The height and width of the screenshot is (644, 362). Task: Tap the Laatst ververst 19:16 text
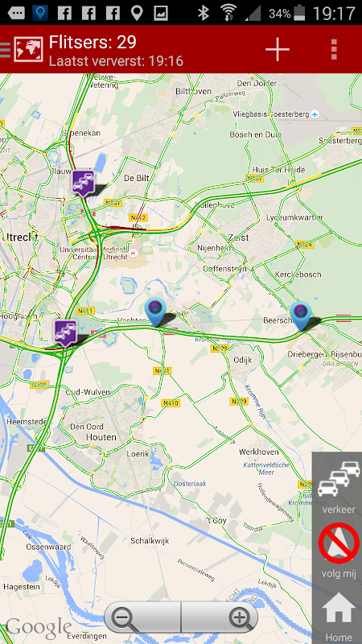click(116, 61)
